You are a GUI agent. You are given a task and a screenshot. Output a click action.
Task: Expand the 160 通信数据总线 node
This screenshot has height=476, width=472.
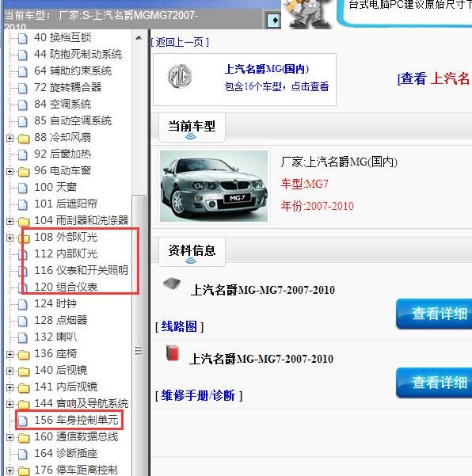[x=10, y=437]
